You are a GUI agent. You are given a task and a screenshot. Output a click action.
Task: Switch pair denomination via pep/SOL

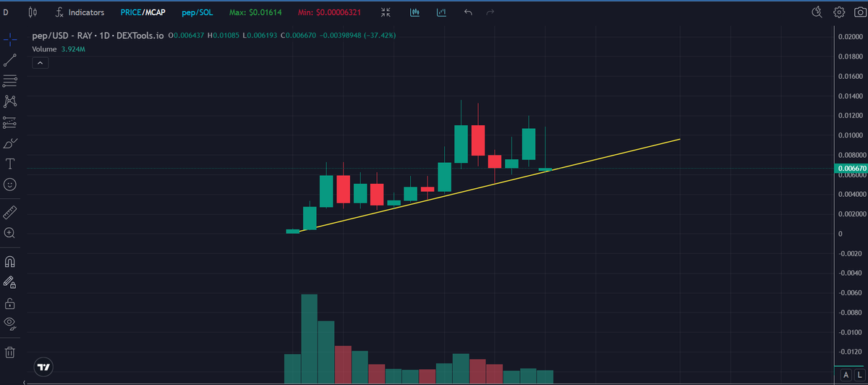[197, 12]
